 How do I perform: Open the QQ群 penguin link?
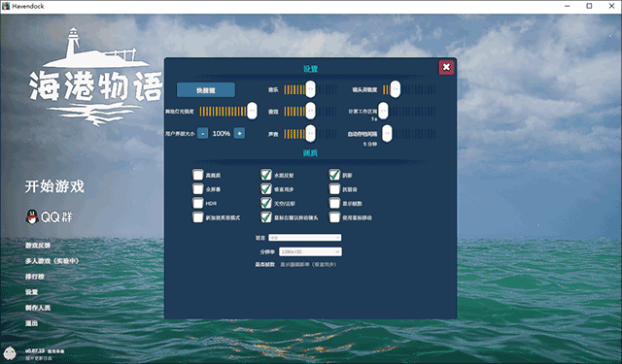(50, 216)
